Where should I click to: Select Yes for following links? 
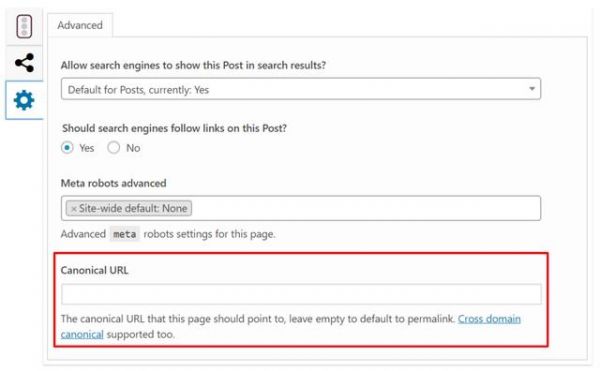pos(67,148)
